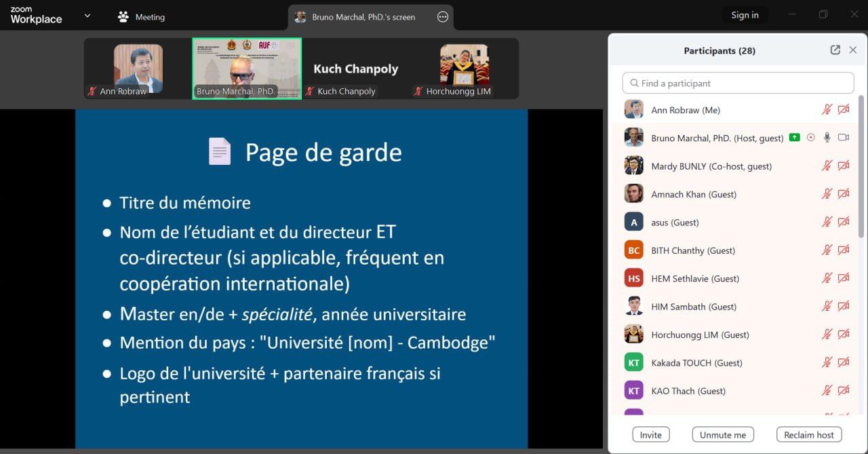This screenshot has width=868, height=454.
Task: Click the Reclaim host button
Action: (x=808, y=435)
